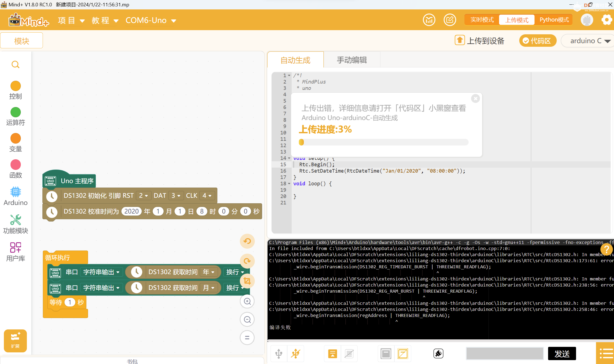The width and height of the screenshot is (614, 364).
Task: Show the serial console window icon
Action: (386, 353)
